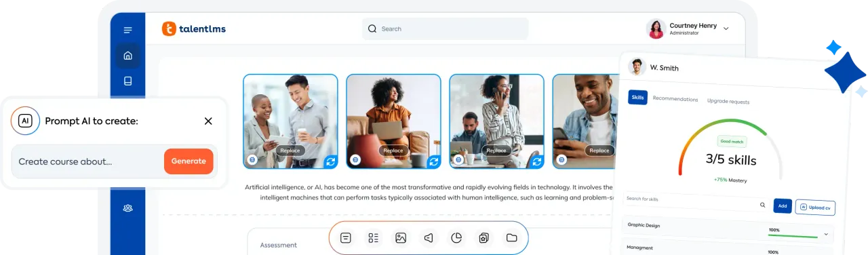Image resolution: width=868 pixels, height=255 pixels.
Task: Click globe icon on second image
Action: click(x=355, y=160)
